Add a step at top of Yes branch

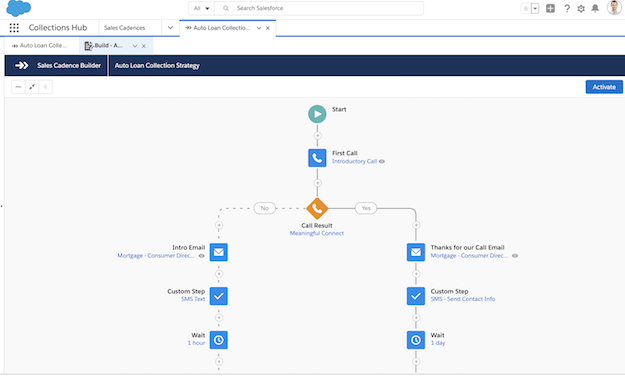click(416, 225)
